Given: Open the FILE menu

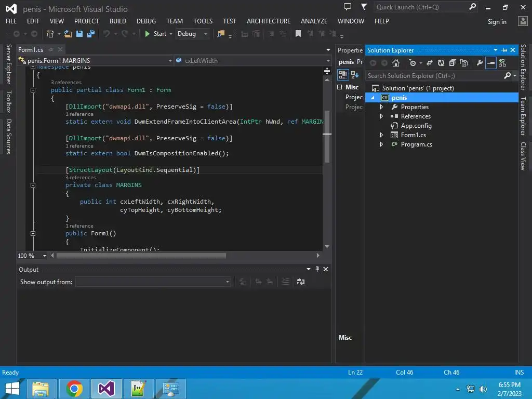Looking at the screenshot, I should 11,21.
